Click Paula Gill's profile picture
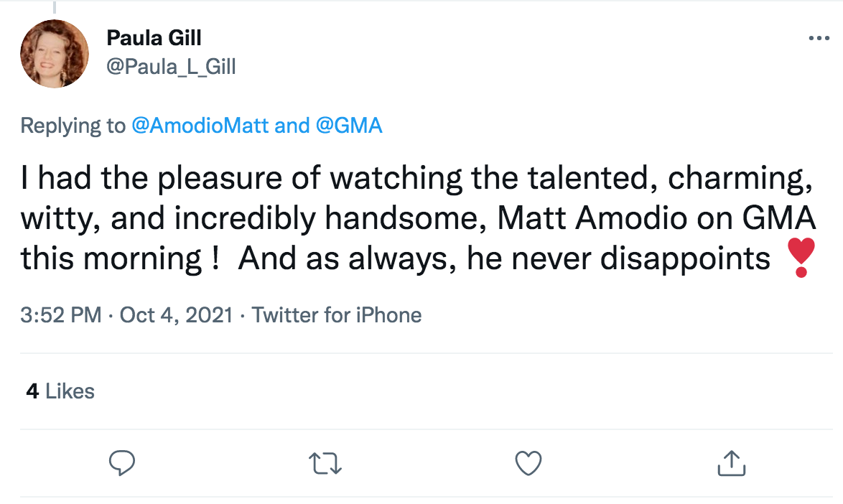 [55, 54]
